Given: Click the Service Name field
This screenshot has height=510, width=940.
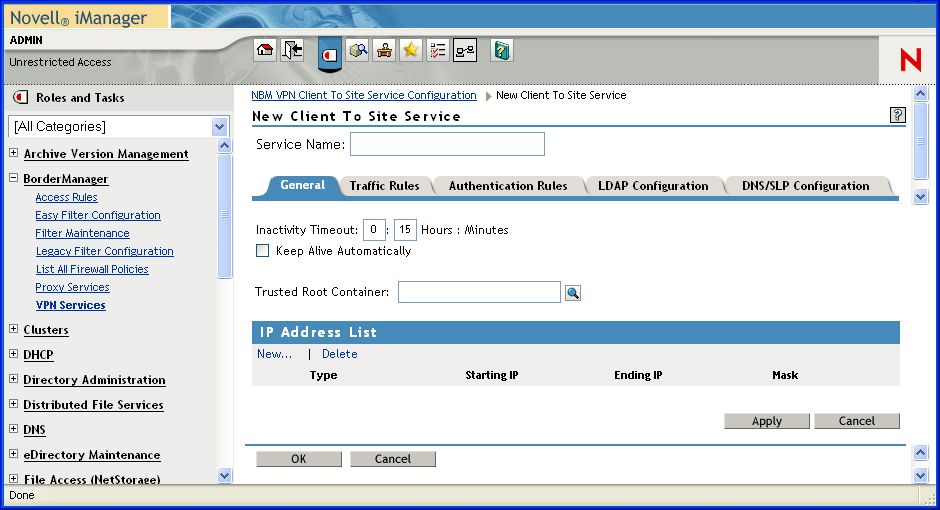Looking at the screenshot, I should pyautogui.click(x=447, y=144).
